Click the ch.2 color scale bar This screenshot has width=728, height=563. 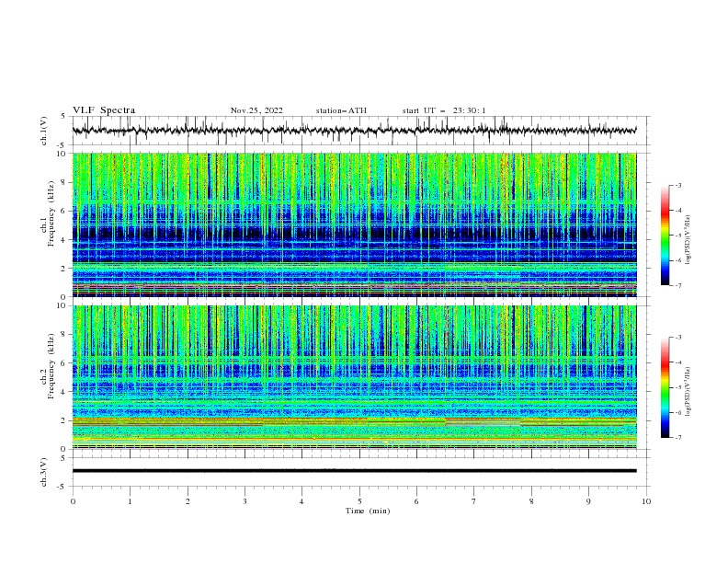pyautogui.click(x=665, y=387)
